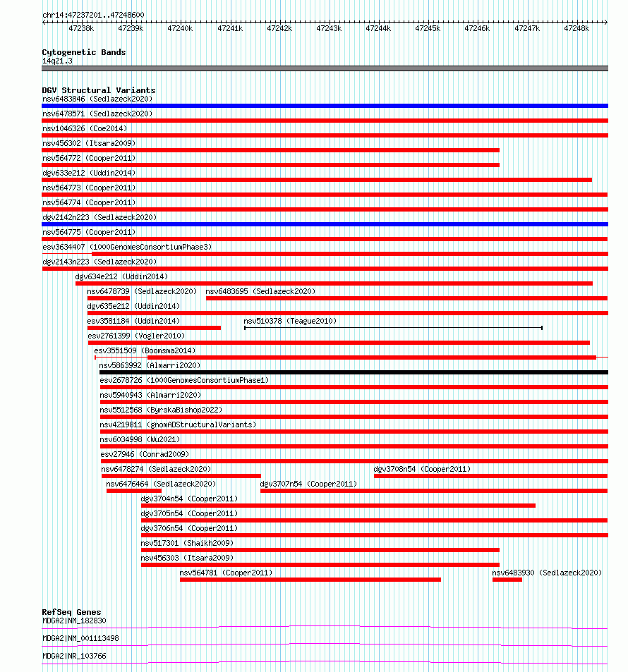Screen dimensions: 628x672
Task: Select the blue nsv6483846 variant bar
Action: coord(325,106)
